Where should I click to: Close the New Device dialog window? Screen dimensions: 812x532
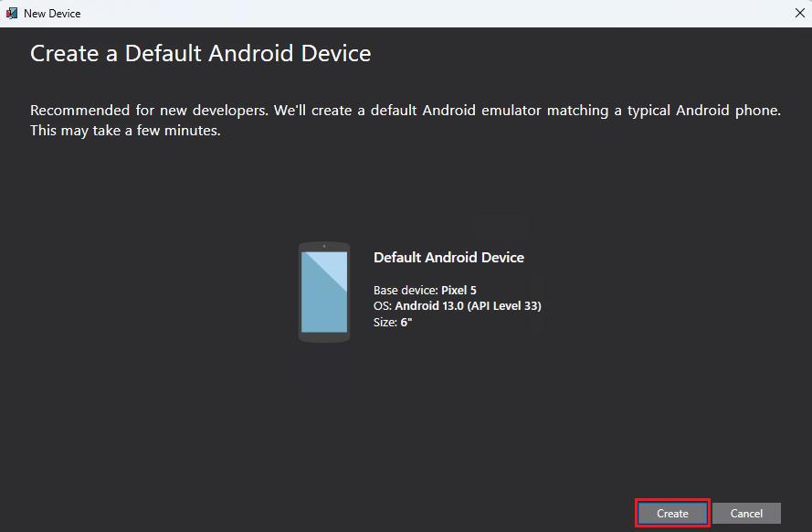coord(798,13)
